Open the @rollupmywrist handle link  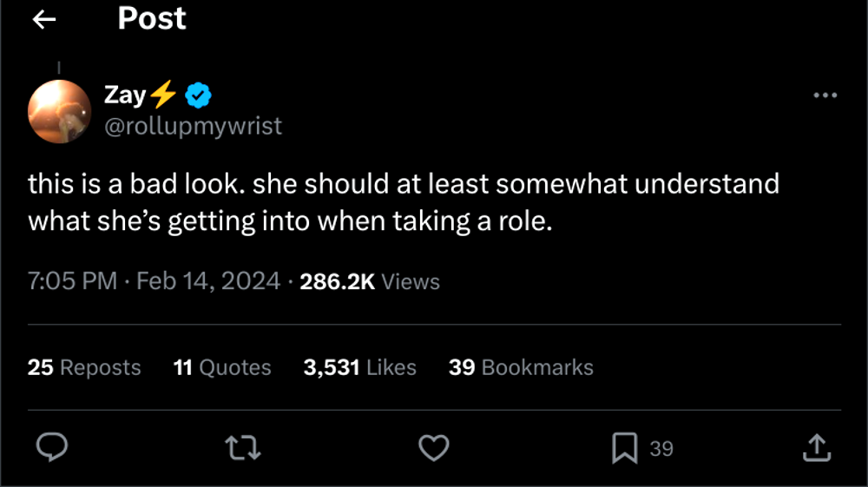tap(193, 126)
